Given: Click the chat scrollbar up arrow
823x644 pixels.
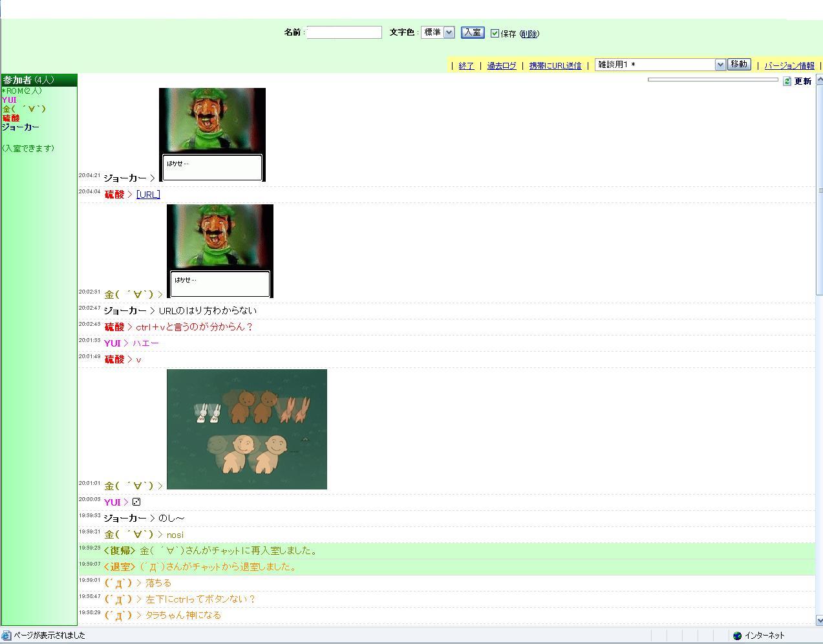Looking at the screenshot, I should click(819, 79).
